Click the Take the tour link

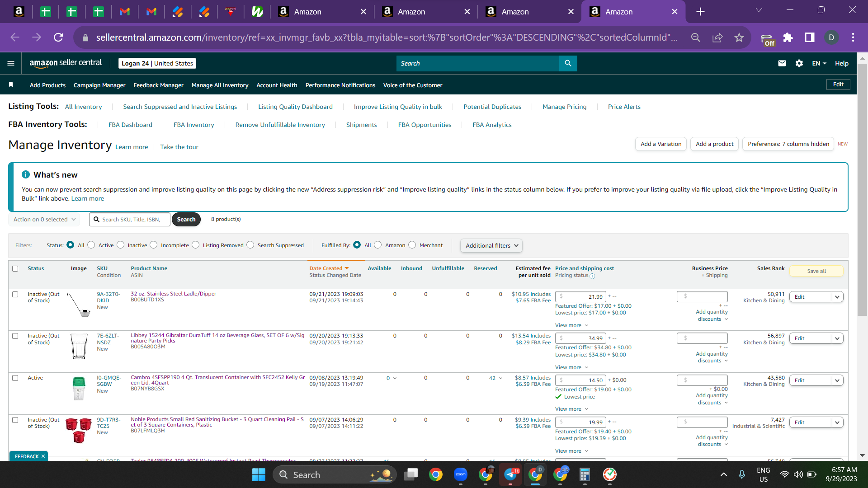pyautogui.click(x=179, y=147)
